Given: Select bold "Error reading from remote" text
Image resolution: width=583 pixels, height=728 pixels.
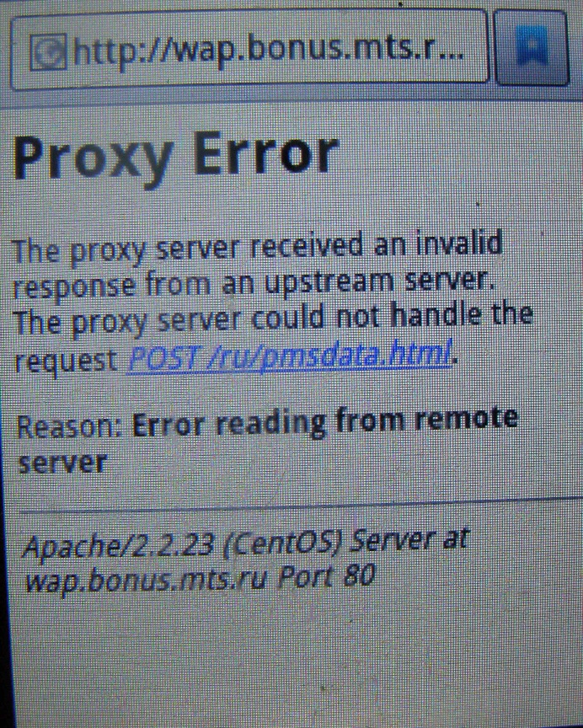Looking at the screenshot, I should click(x=324, y=421).
